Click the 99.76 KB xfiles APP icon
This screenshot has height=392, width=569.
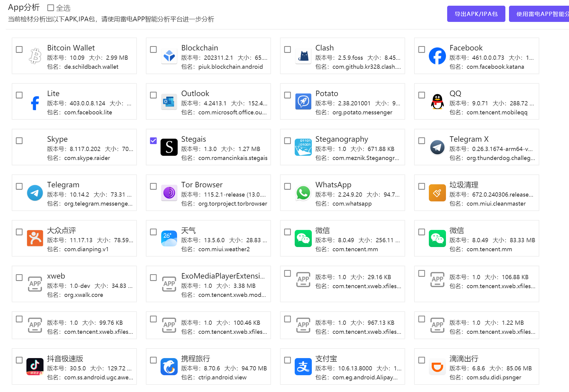pos(35,325)
